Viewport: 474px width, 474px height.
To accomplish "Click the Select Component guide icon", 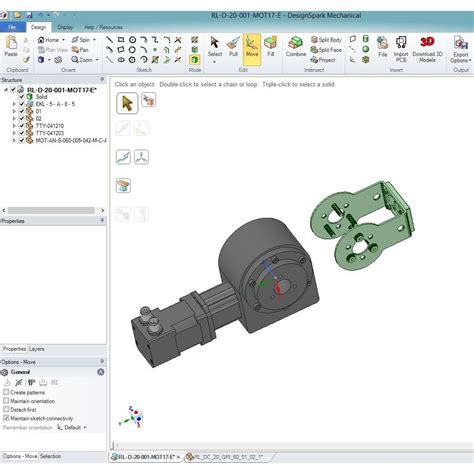I will (x=148, y=100).
